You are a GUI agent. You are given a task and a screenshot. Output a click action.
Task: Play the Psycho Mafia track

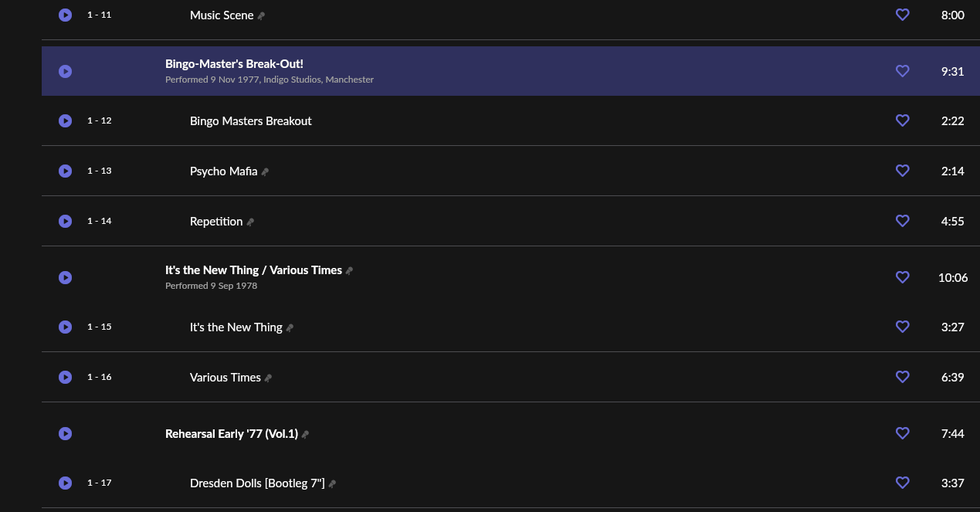(66, 171)
